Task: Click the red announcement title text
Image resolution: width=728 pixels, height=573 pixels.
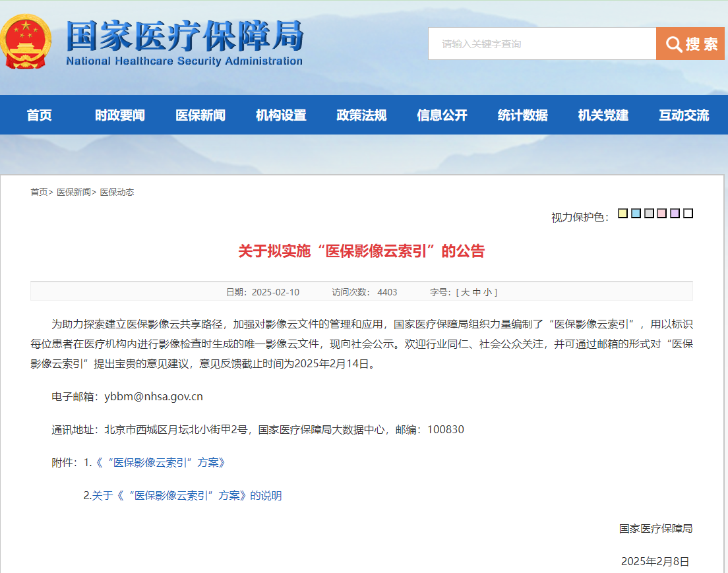Action: coord(361,251)
